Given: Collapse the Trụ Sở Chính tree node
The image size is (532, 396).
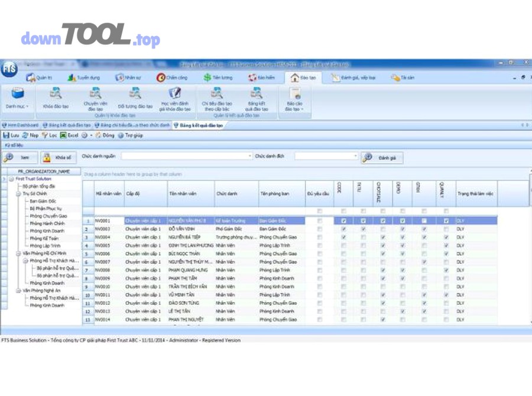Looking at the screenshot, I should [x=19, y=193].
